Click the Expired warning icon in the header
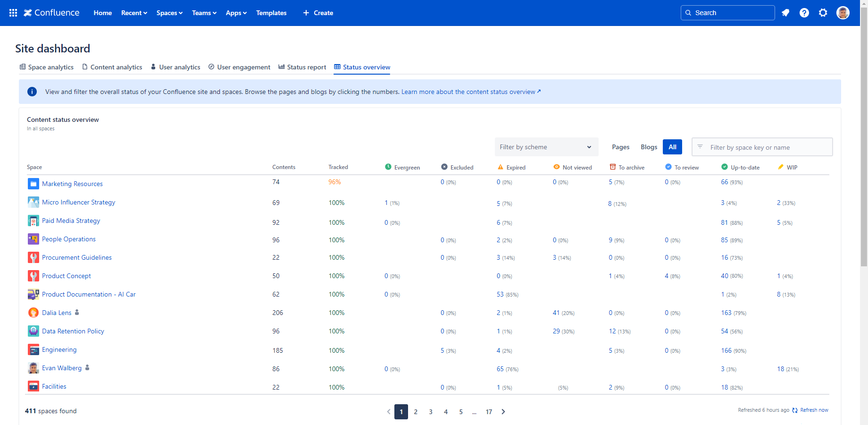Image resolution: width=868 pixels, height=425 pixels. pyautogui.click(x=501, y=167)
